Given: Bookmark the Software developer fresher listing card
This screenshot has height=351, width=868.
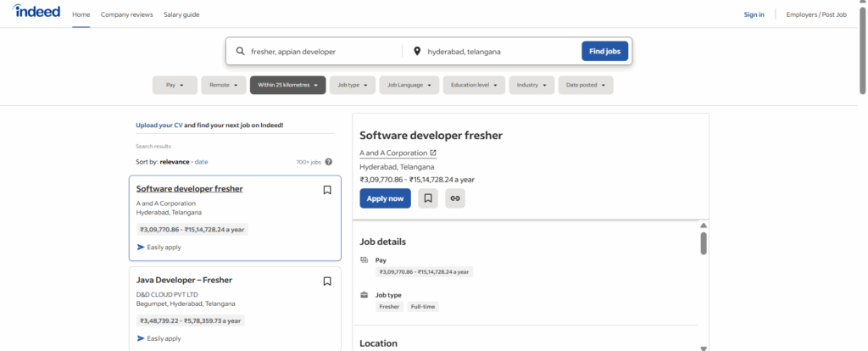Looking at the screenshot, I should point(327,190).
